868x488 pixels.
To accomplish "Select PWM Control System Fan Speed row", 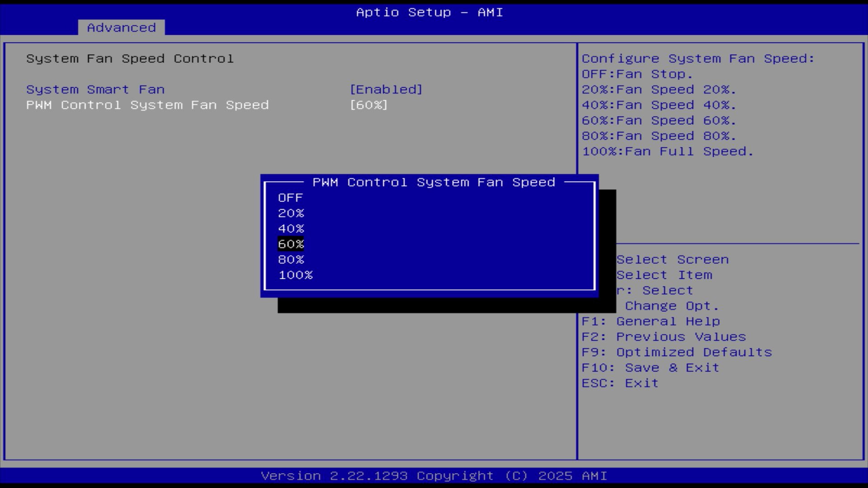I will (147, 105).
